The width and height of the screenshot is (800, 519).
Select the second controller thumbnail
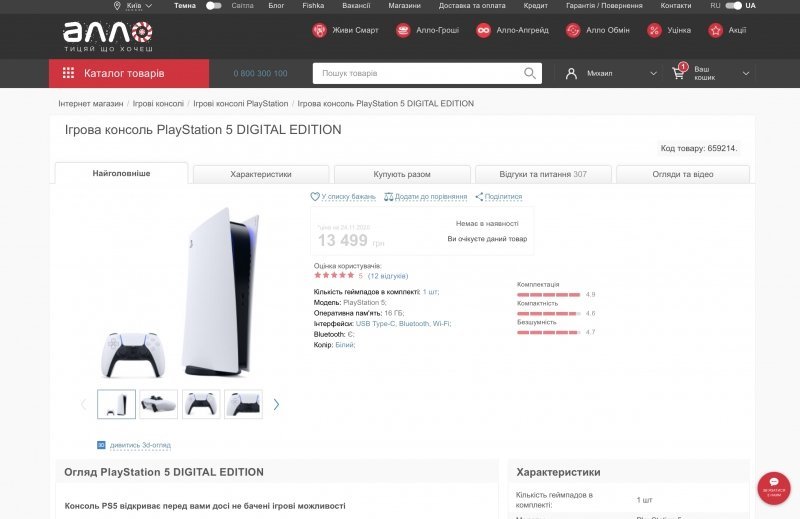[x=201, y=404]
